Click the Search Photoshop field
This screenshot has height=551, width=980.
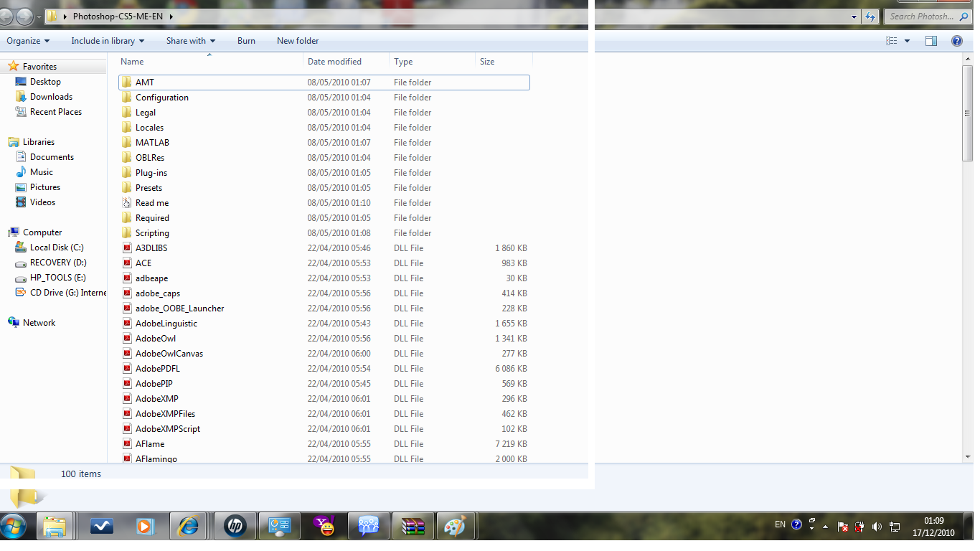pos(928,16)
